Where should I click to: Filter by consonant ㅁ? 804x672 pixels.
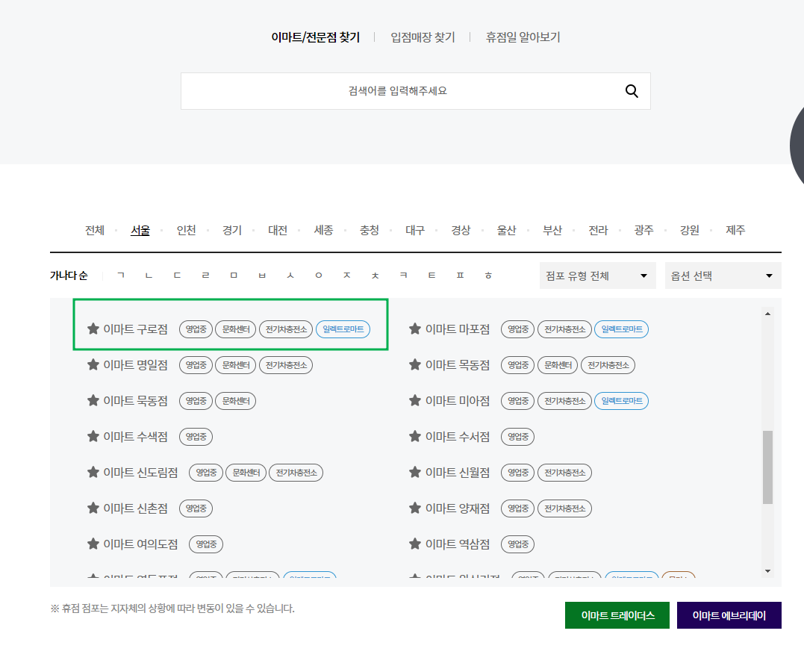(234, 276)
